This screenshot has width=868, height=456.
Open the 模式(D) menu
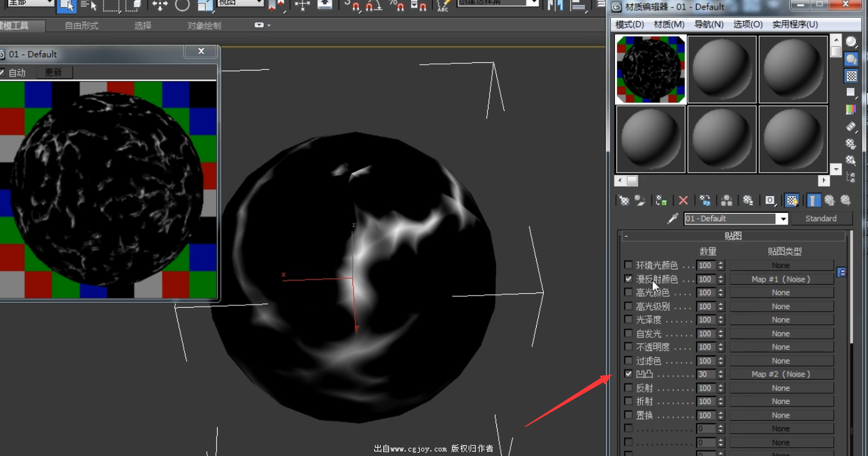point(629,24)
